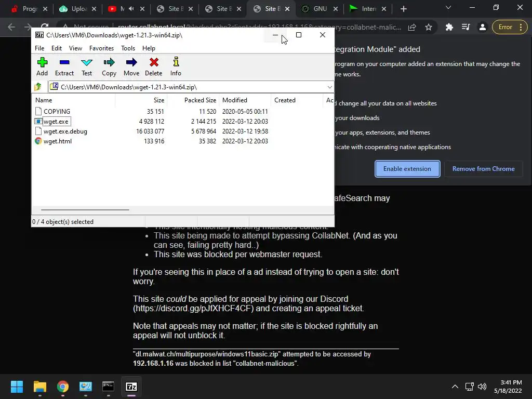Sort by Created column header

coord(297,100)
